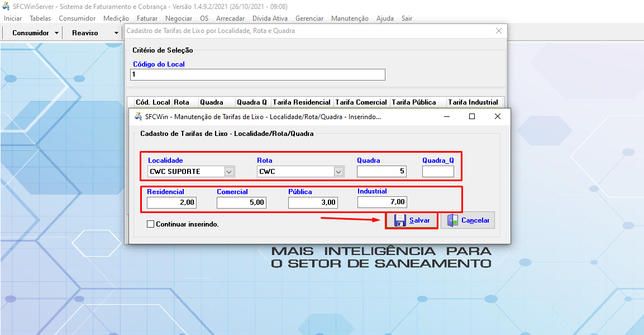The width and height of the screenshot is (644, 335).
Task: Expand the Localidade dropdown
Action: tap(229, 172)
